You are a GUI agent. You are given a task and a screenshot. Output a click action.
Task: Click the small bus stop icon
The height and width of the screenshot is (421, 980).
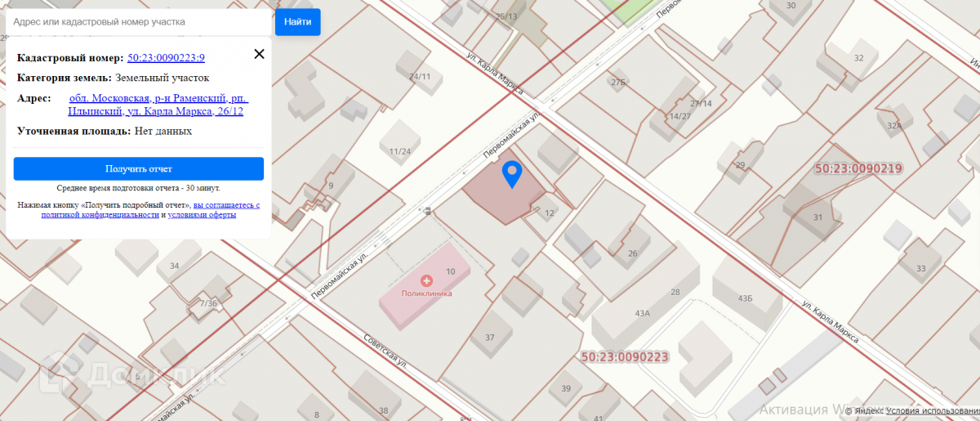click(428, 212)
